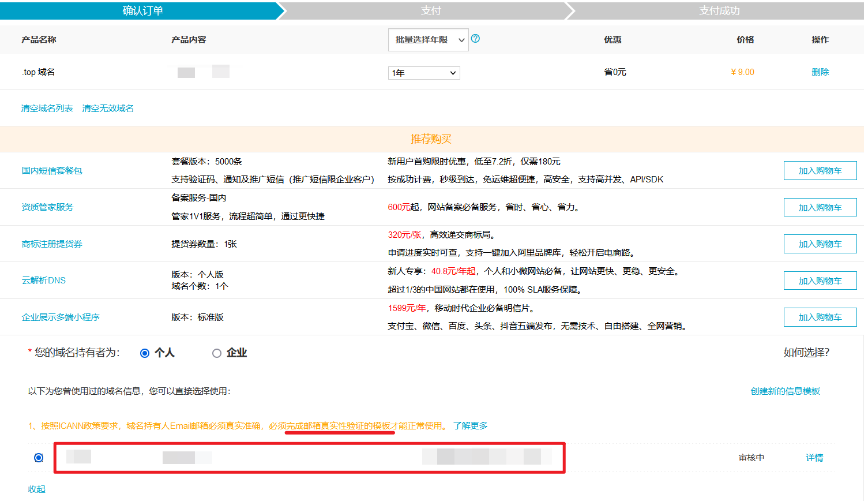Click the ¥9.00 price text
Screen dimensions: 868x501
click(742, 72)
